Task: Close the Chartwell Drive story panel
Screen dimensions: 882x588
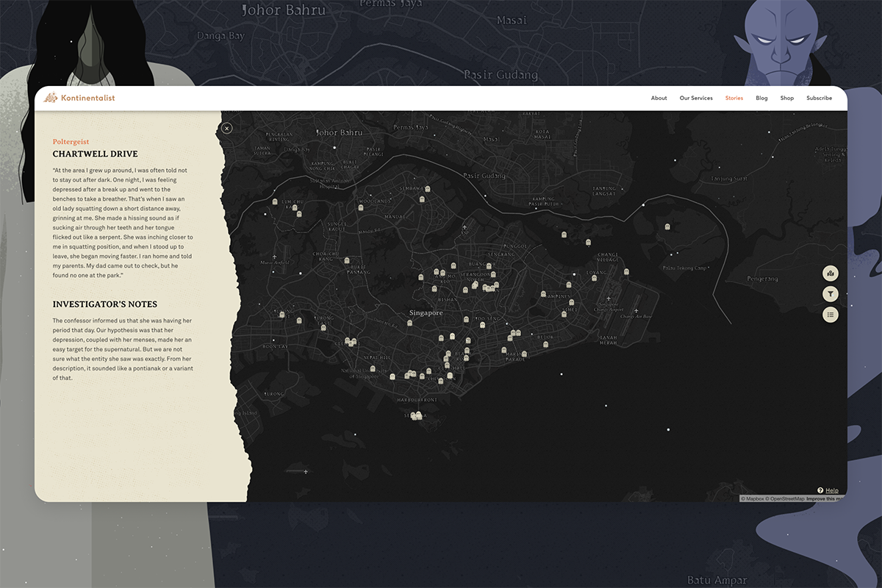Action: pos(227,129)
